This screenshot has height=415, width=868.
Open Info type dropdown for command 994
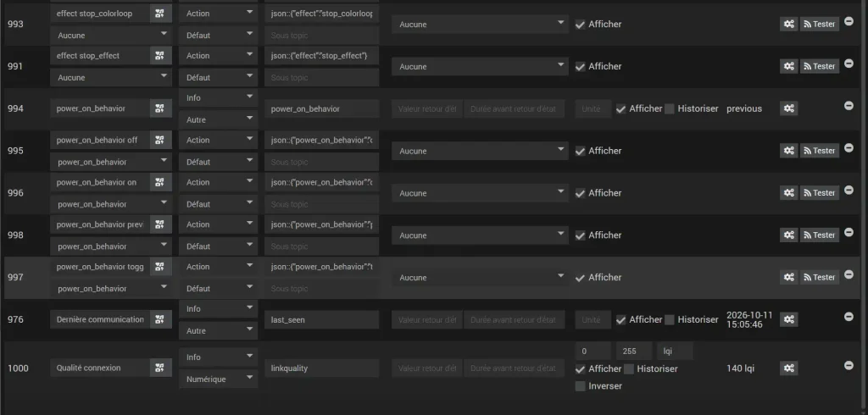pos(218,98)
